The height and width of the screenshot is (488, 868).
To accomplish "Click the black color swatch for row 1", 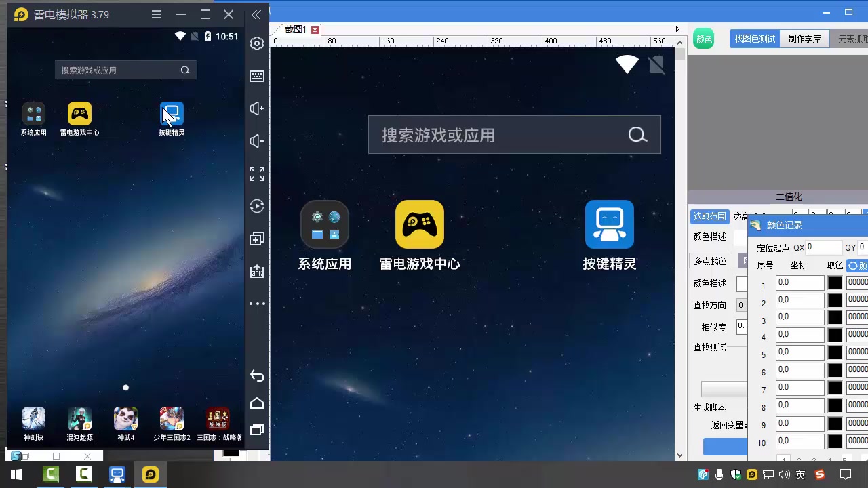I will tap(835, 281).
